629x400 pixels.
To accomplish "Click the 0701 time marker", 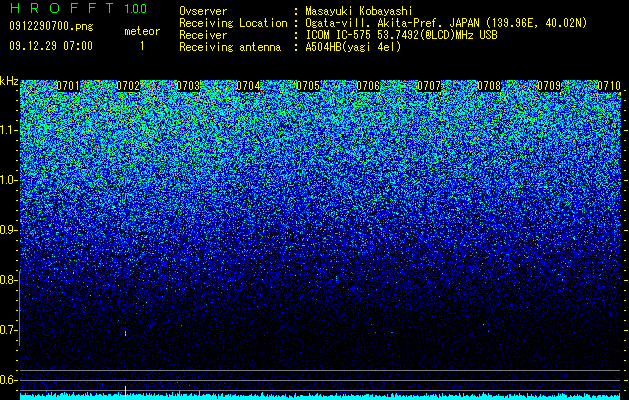I will [x=68, y=86].
